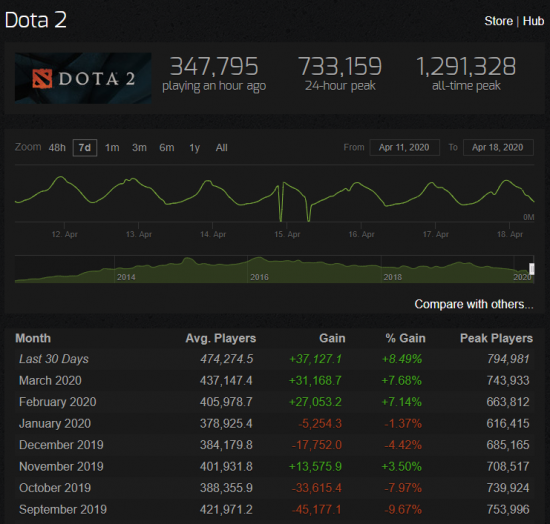Click the To date field Apr 18, 2020

498,147
